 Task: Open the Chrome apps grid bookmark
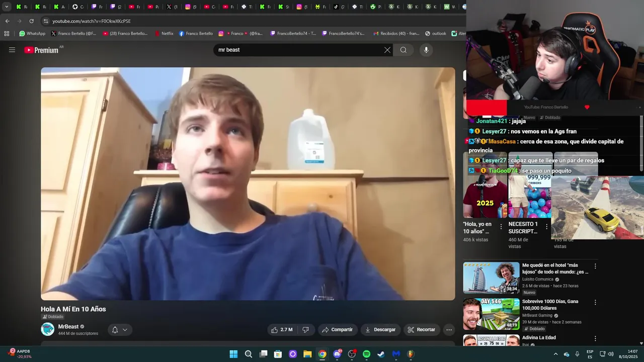(x=7, y=34)
